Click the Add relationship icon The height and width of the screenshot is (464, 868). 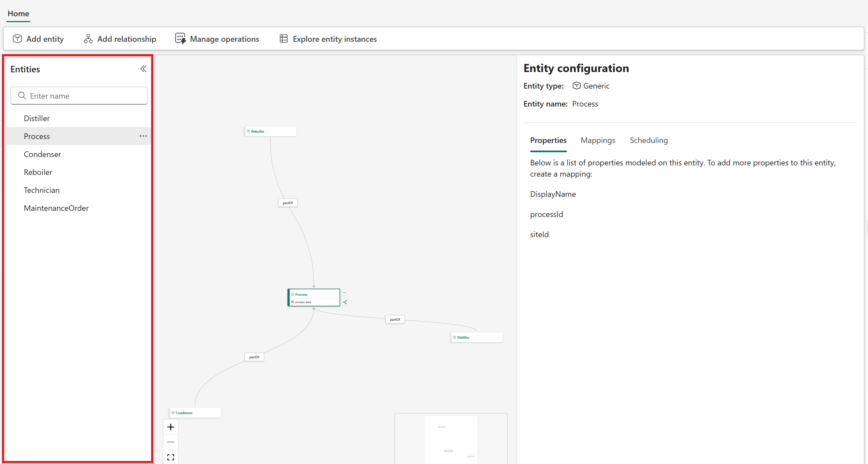(88, 39)
